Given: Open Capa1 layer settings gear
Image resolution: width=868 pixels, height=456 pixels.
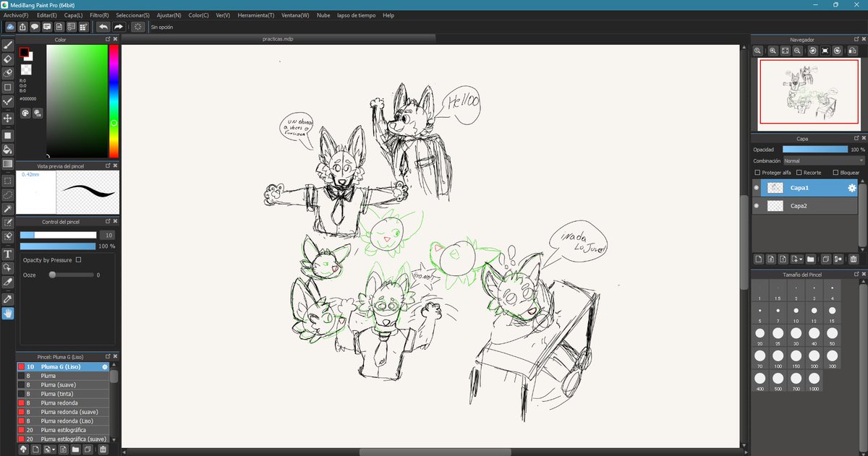Looking at the screenshot, I should coord(852,188).
